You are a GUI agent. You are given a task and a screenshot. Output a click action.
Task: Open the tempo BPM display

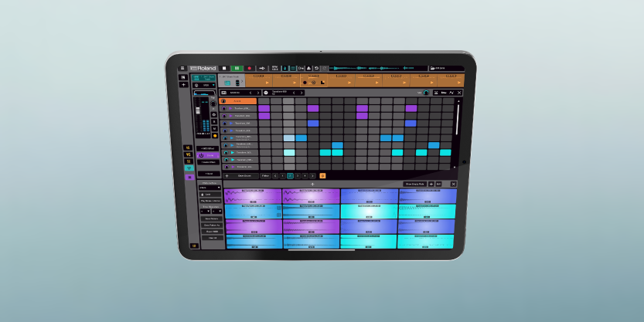pos(274,68)
